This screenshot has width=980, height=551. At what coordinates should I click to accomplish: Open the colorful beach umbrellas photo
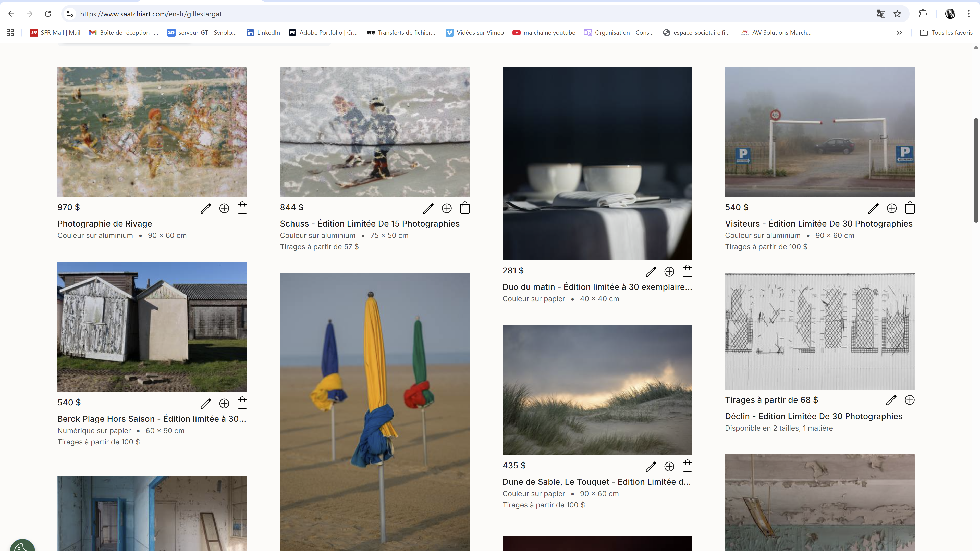pyautogui.click(x=375, y=411)
